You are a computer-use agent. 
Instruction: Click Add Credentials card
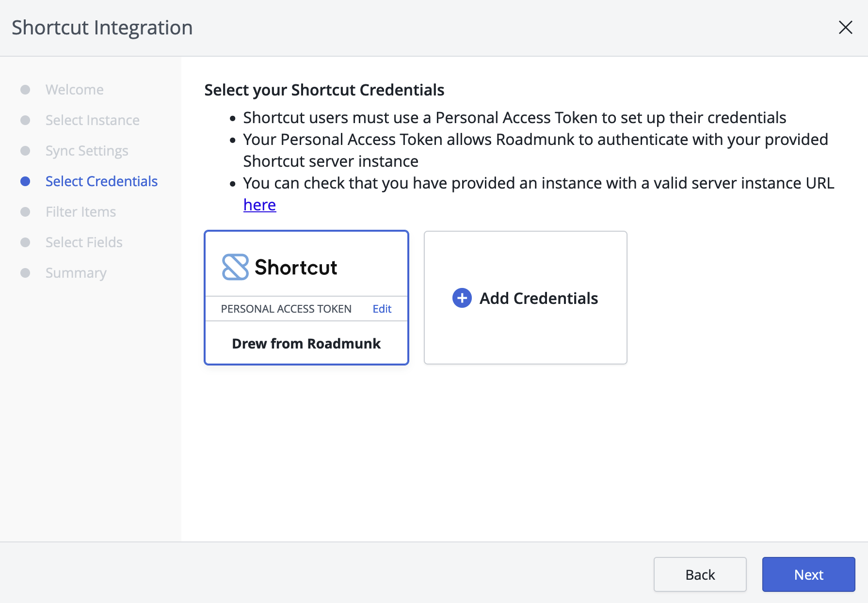525,298
